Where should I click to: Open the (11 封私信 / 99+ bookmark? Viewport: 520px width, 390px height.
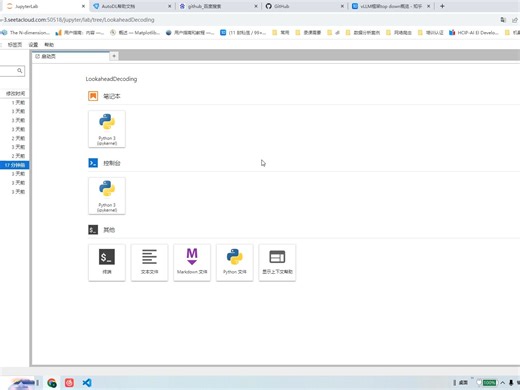coord(243,33)
